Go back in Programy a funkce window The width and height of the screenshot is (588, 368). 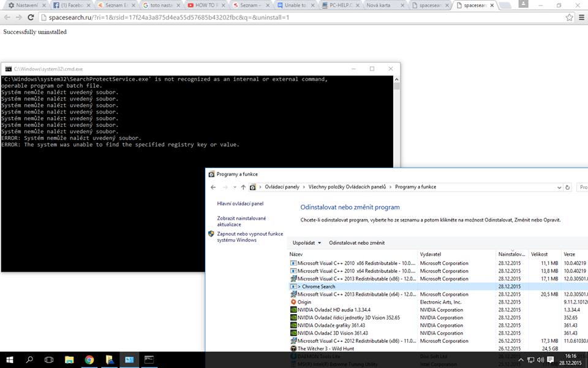coord(213,187)
